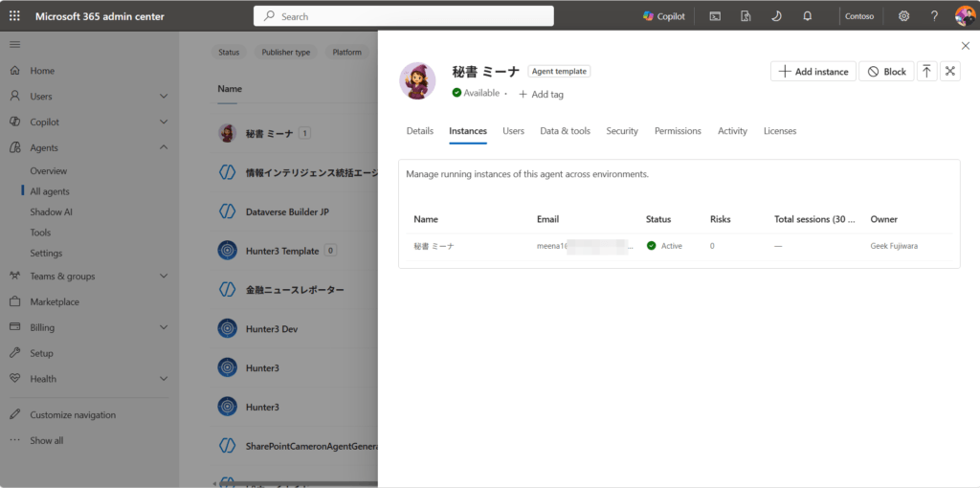The image size is (980, 488).
Task: Click the top search box
Action: click(x=404, y=16)
